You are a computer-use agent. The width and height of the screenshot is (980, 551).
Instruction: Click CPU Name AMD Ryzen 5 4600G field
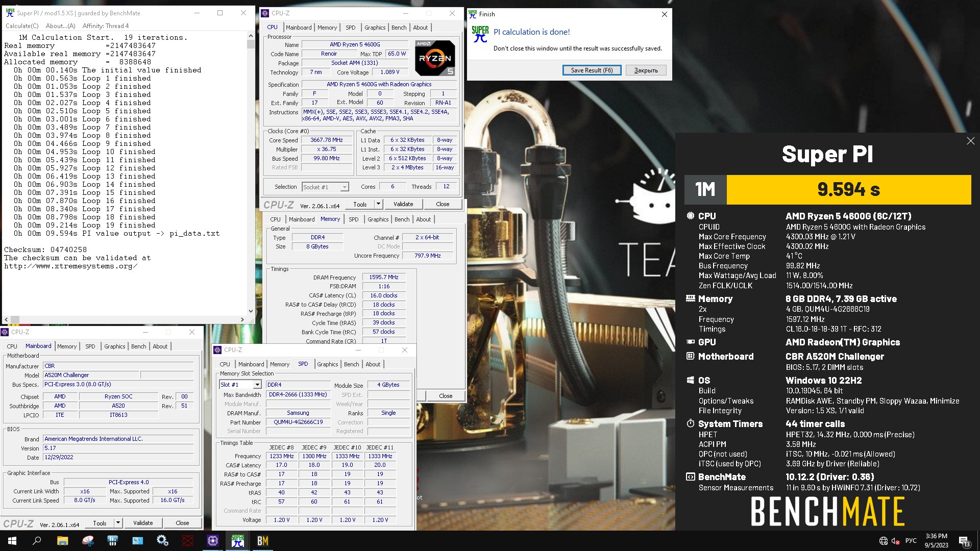click(355, 44)
